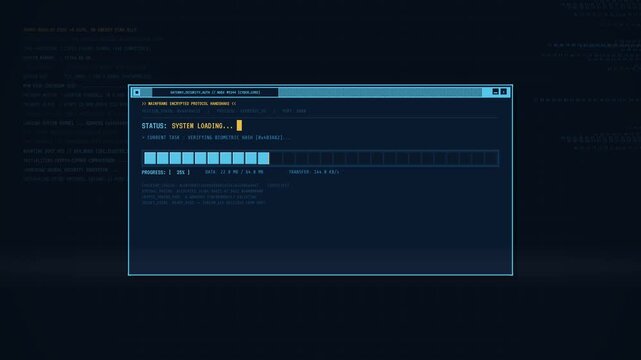Screen dimensions: 641x360
Task: Click the TRANSFER 144.0 KB/s value
Action: coord(314,172)
